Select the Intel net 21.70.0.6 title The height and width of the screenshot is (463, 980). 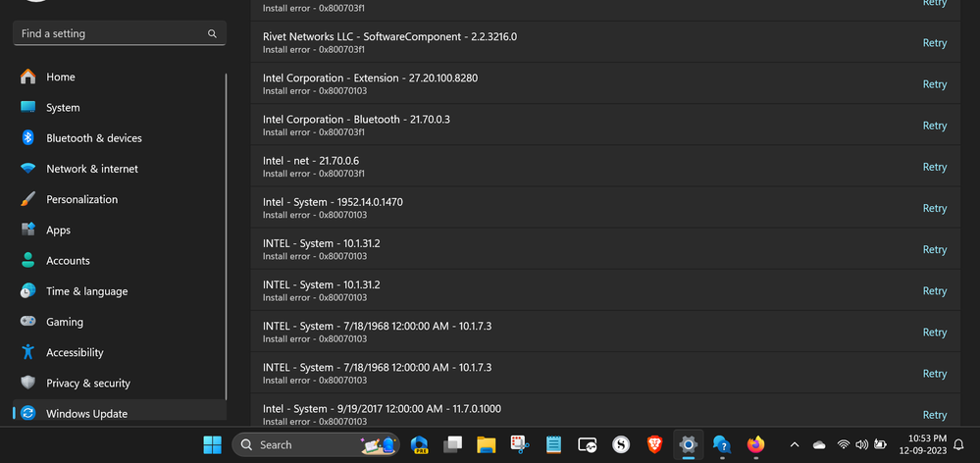point(311,161)
